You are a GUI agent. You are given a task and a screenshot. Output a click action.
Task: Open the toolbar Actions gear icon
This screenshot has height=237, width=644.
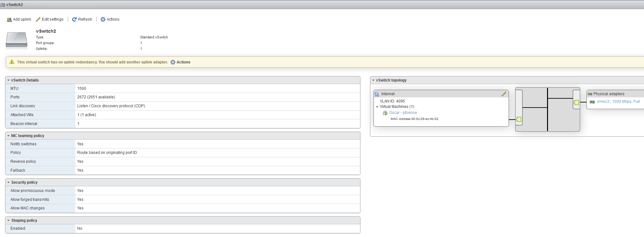(103, 19)
